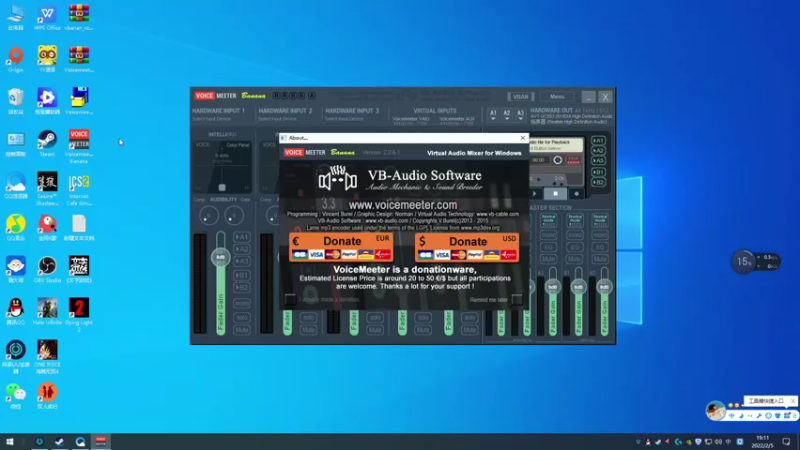Open the www.voicemeeter.com link

(403, 205)
